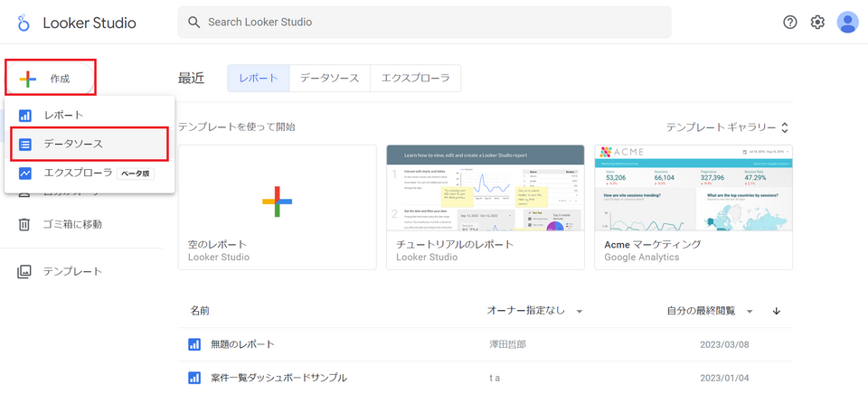Switch to the エクスプローラ tab

click(x=415, y=78)
